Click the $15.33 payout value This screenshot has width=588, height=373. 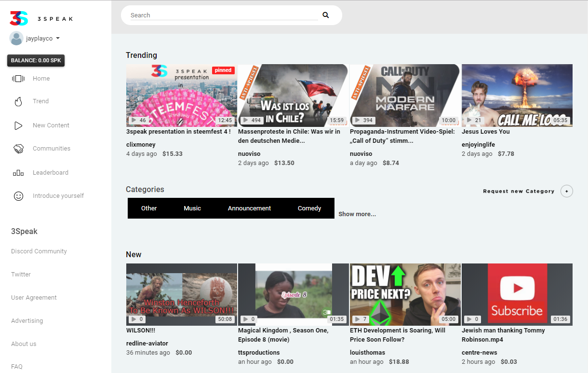coord(173,154)
